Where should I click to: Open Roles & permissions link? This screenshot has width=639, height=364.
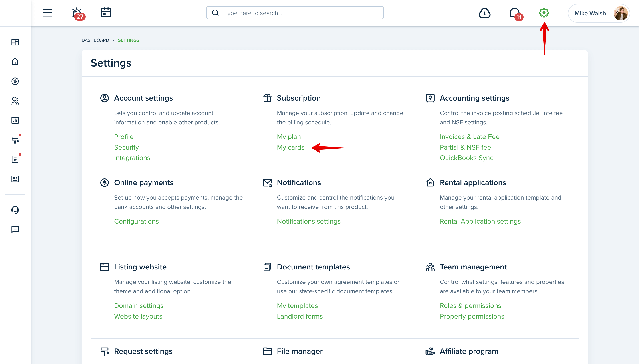470,306
